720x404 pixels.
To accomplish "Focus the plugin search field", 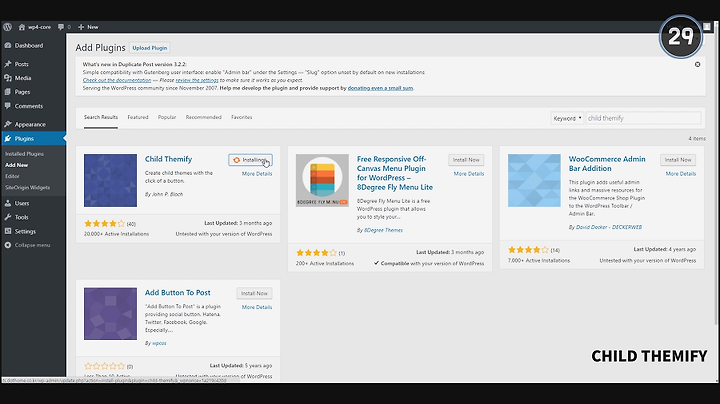I will coord(643,118).
